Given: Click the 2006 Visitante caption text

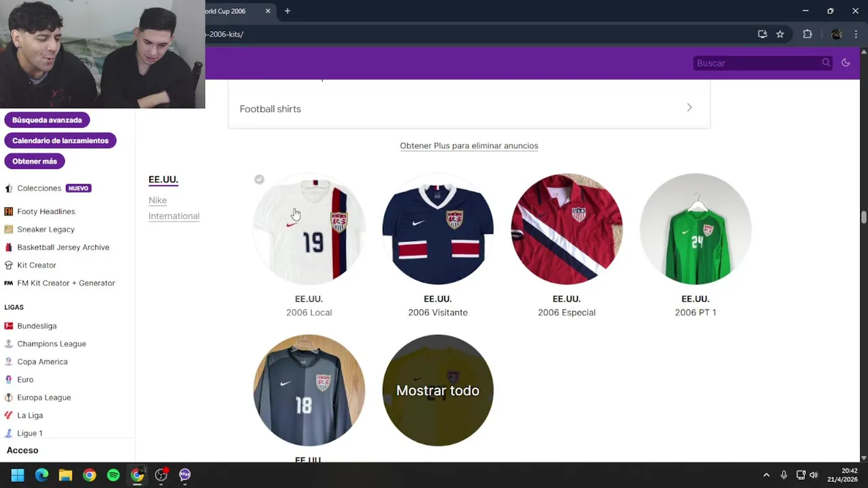Looking at the screenshot, I should click(x=438, y=312).
